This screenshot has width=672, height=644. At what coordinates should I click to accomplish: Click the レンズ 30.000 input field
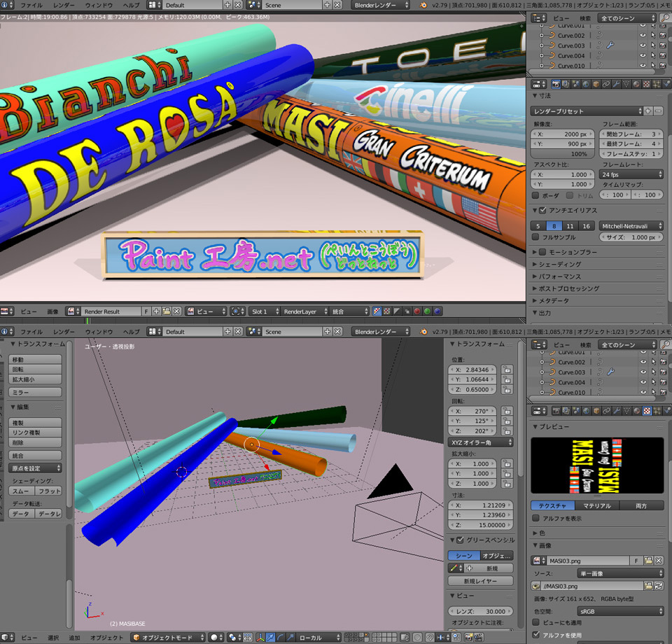click(479, 611)
